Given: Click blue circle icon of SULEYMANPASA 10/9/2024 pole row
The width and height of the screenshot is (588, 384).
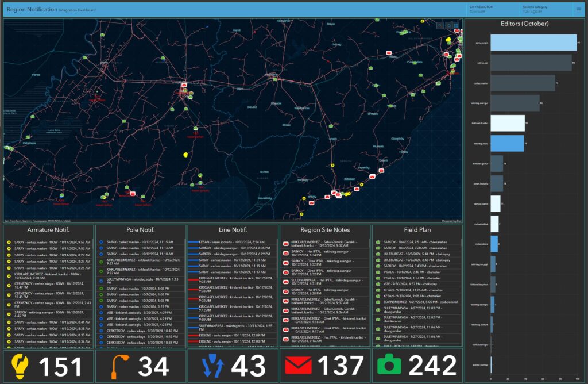Looking at the screenshot, I should [101, 281].
